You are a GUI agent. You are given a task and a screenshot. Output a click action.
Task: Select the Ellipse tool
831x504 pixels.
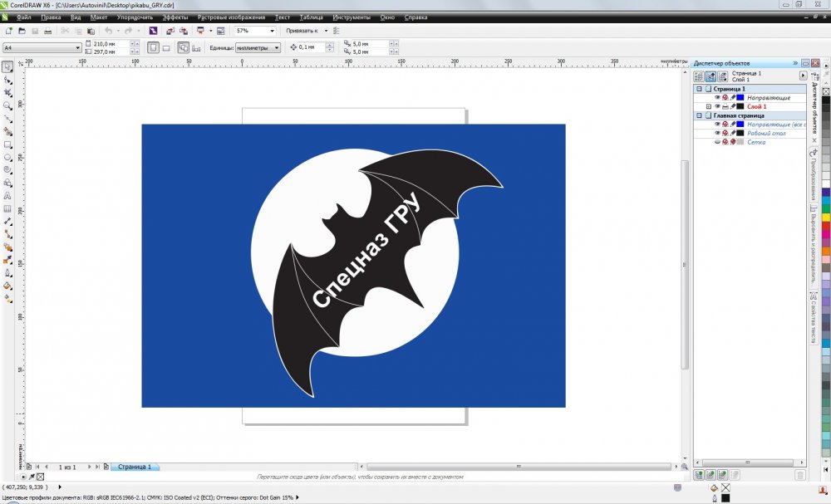pos(7,156)
